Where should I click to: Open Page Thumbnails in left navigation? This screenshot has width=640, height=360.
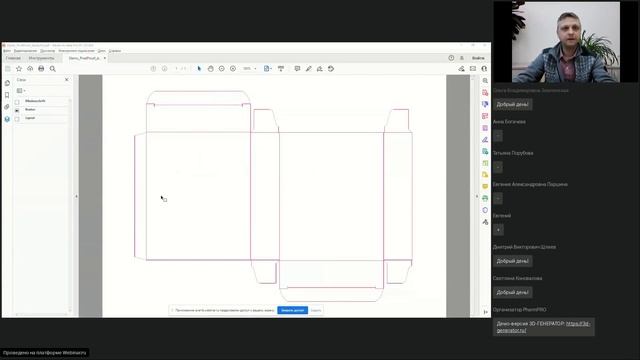coord(7,83)
